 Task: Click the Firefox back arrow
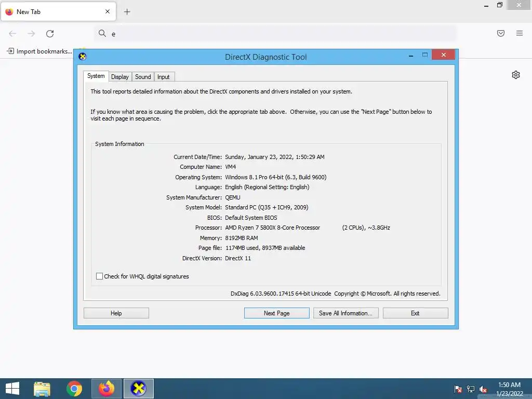(12, 34)
